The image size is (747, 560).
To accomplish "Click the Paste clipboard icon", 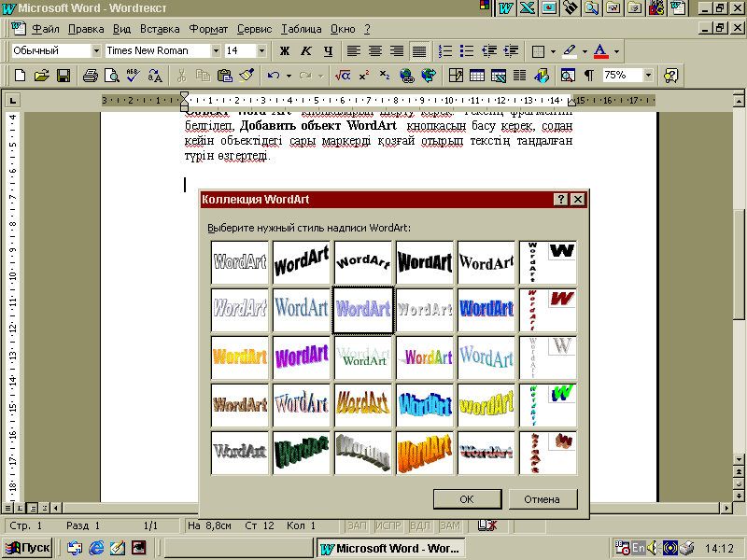I will [224, 76].
